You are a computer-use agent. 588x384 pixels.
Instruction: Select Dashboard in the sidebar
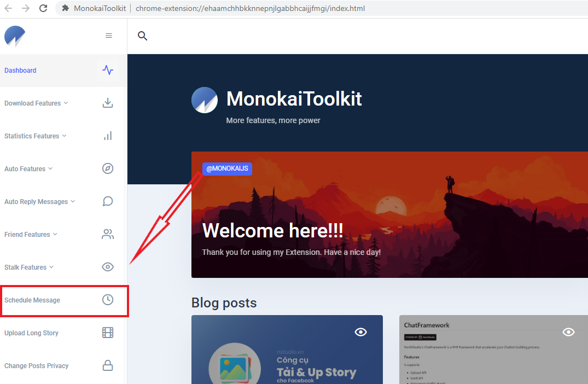click(x=20, y=71)
